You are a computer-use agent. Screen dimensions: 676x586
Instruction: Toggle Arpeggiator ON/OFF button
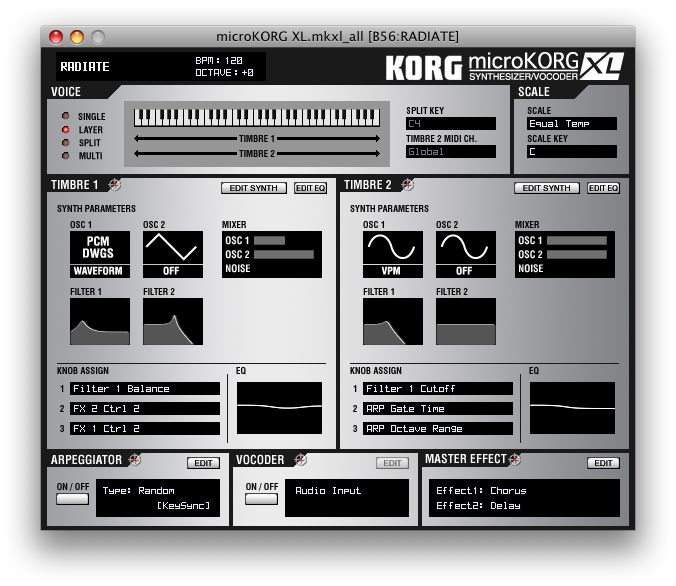click(72, 499)
